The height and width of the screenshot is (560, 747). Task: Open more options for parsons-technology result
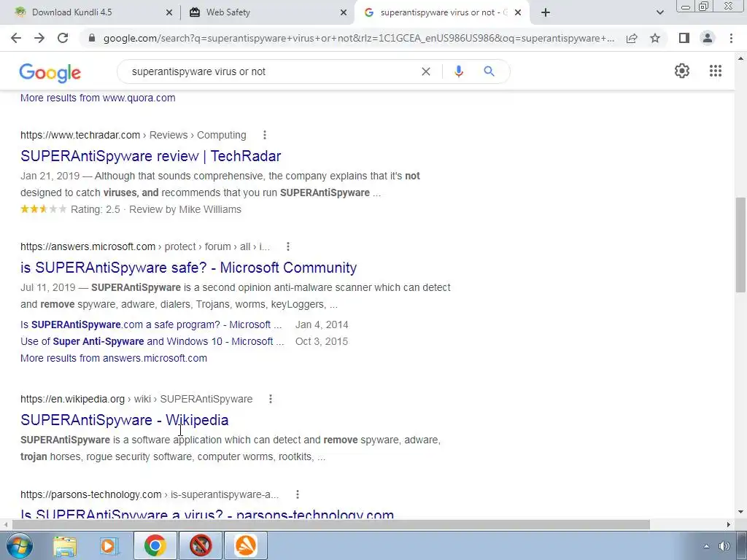pyautogui.click(x=298, y=495)
